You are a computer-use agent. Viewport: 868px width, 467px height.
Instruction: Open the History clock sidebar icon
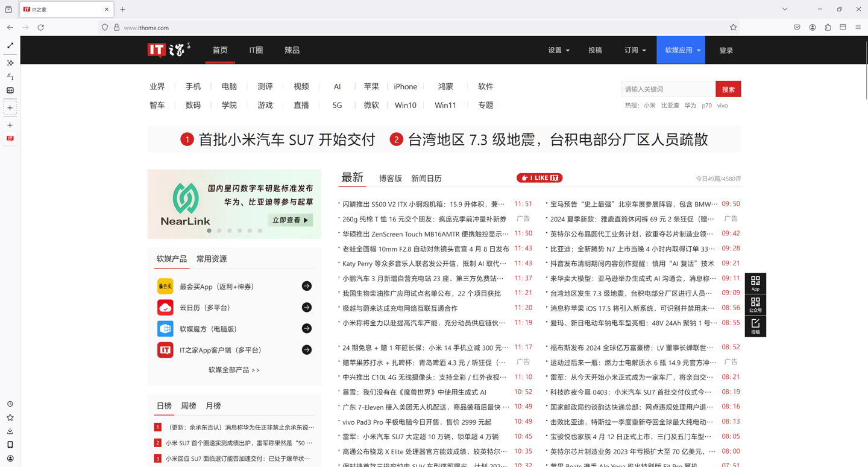tap(10, 404)
